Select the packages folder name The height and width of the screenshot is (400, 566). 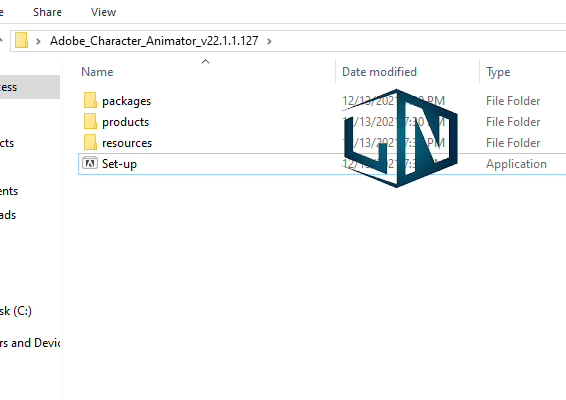tap(126, 101)
